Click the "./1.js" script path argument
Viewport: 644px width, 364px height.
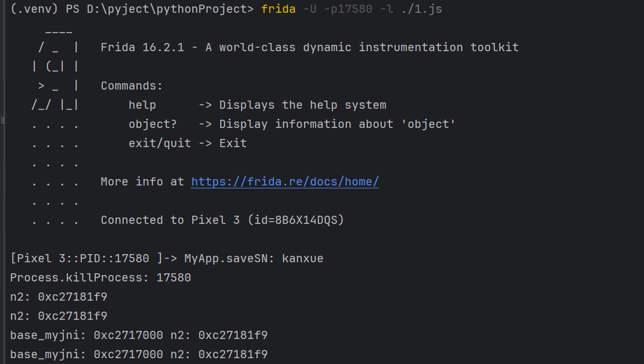coord(422,9)
